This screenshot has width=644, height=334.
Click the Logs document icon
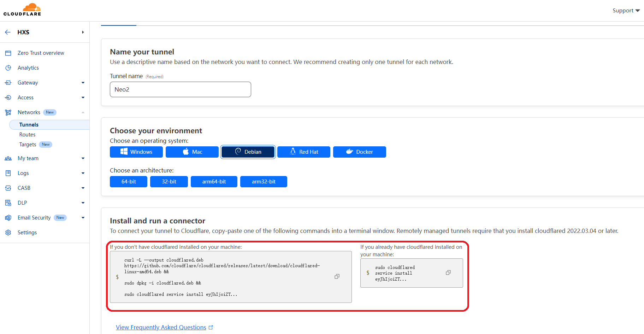point(8,173)
